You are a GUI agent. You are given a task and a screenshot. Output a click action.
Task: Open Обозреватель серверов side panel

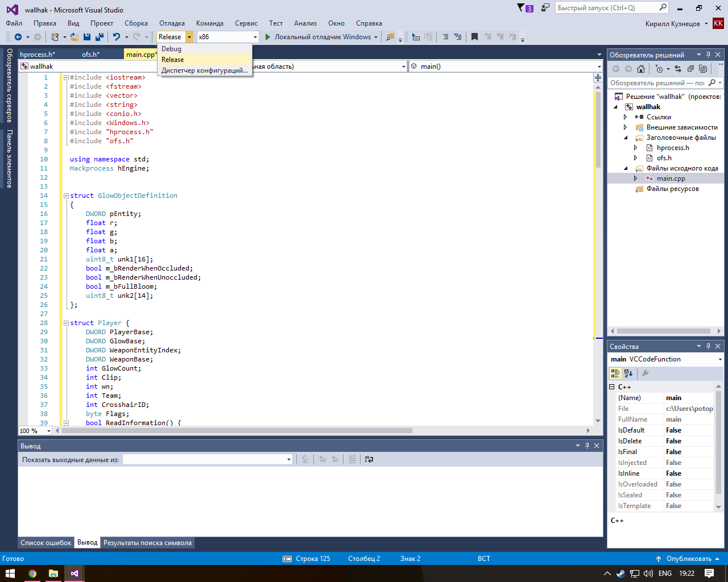[x=10, y=85]
